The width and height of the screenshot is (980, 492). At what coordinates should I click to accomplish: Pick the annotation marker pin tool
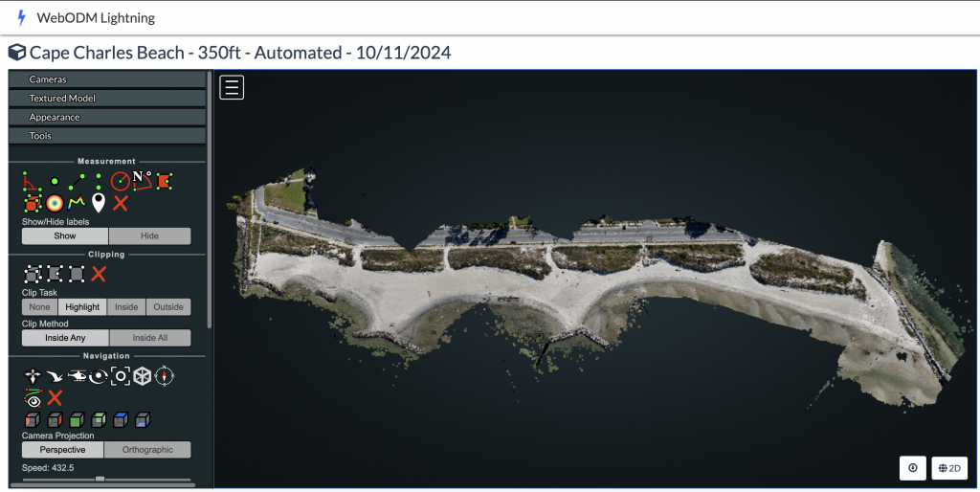(98, 202)
